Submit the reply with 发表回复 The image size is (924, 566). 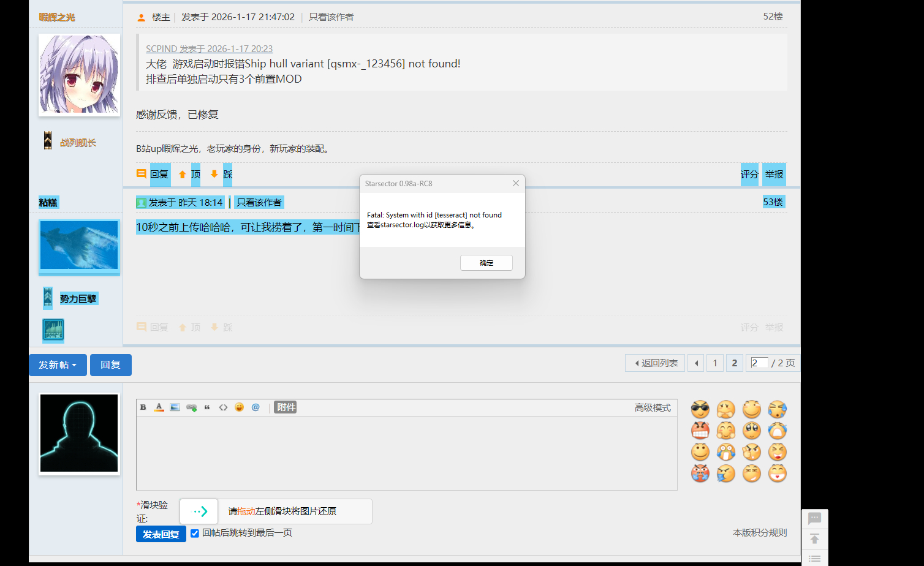[x=161, y=533]
